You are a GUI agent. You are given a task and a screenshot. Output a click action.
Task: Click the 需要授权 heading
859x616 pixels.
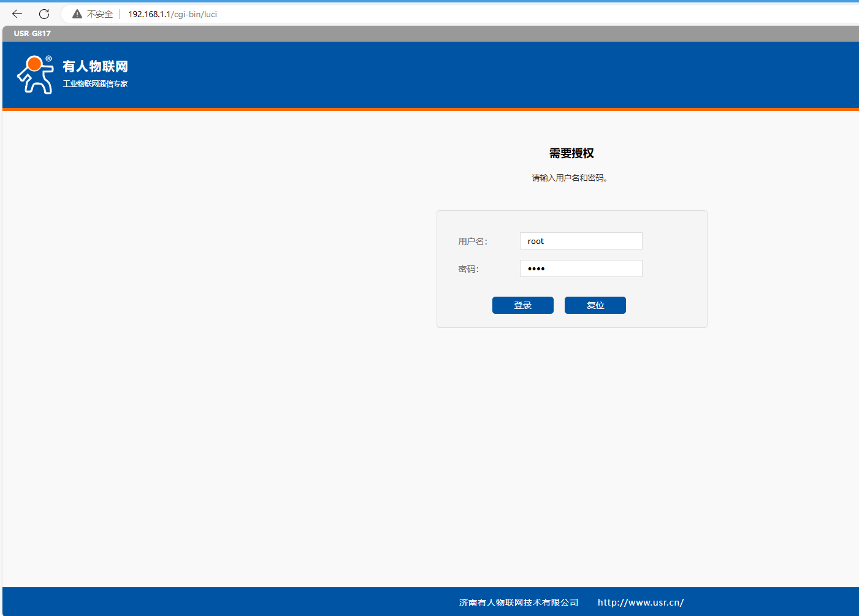pyautogui.click(x=571, y=153)
